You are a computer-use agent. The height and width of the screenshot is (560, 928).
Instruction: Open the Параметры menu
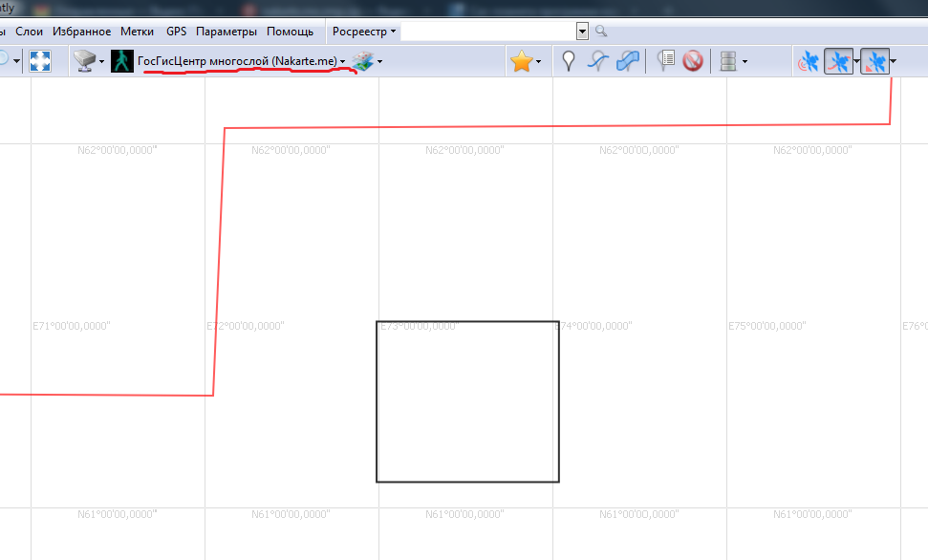tap(227, 32)
